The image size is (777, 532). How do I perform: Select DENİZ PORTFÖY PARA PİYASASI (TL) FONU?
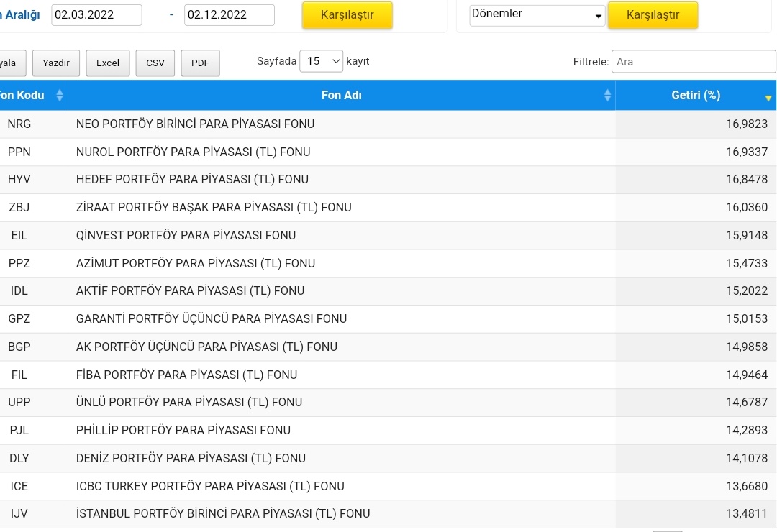(191, 458)
